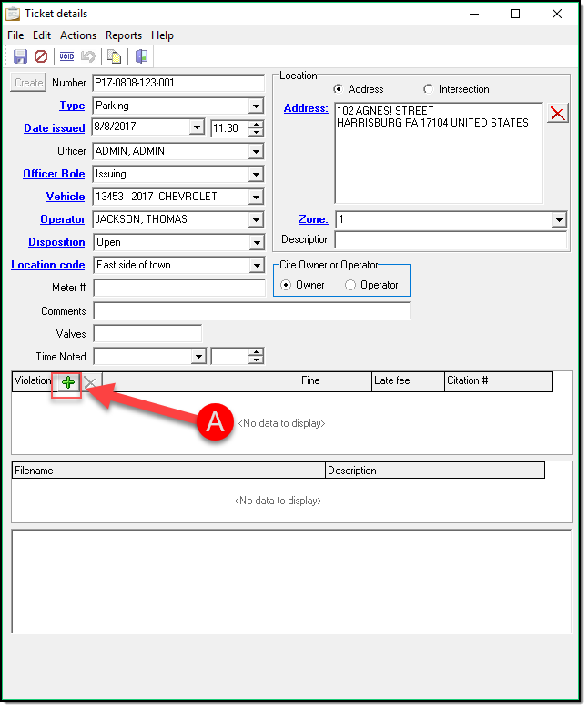Click the red Cancel circle icon
The height and width of the screenshot is (709, 588).
[41, 56]
